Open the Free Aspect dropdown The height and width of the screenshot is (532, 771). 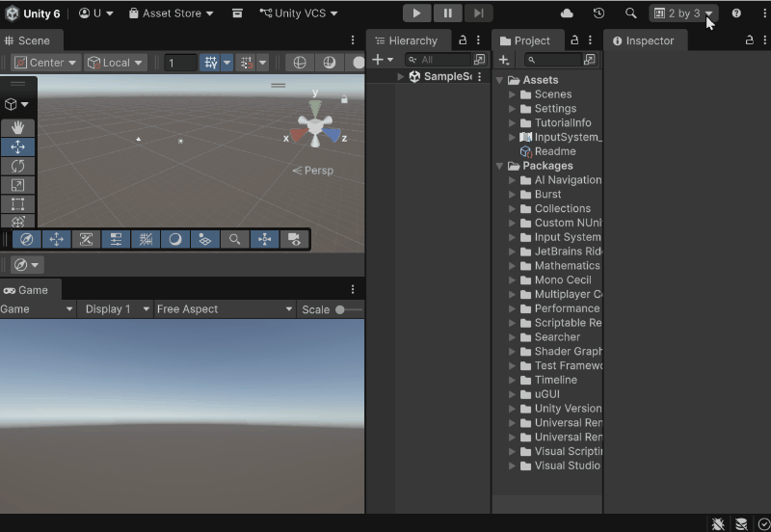click(x=225, y=309)
